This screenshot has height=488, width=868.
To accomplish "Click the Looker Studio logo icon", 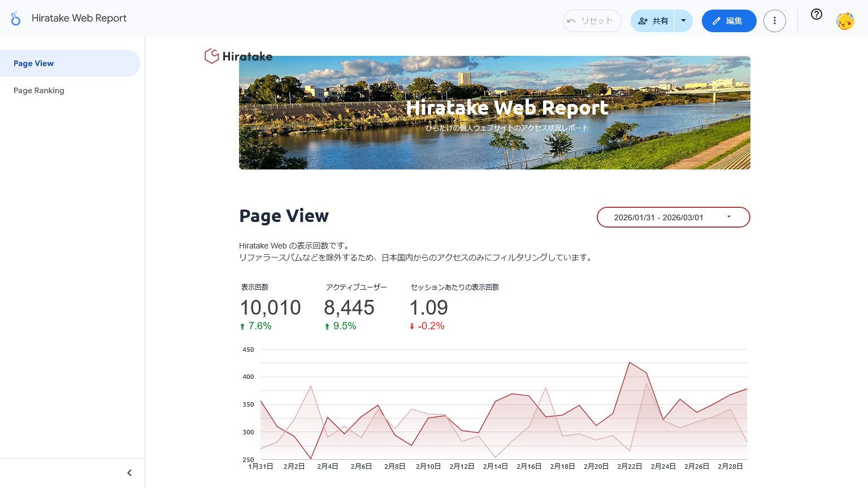I will coord(15,18).
